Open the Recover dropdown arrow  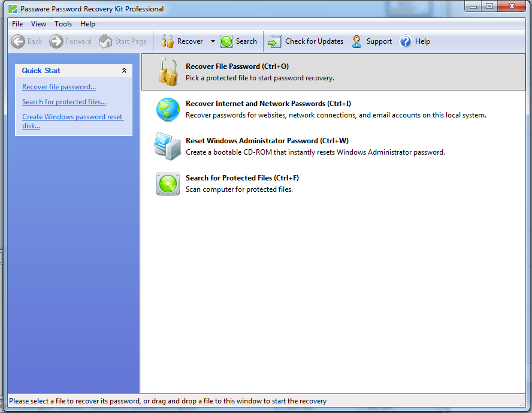pyautogui.click(x=213, y=41)
